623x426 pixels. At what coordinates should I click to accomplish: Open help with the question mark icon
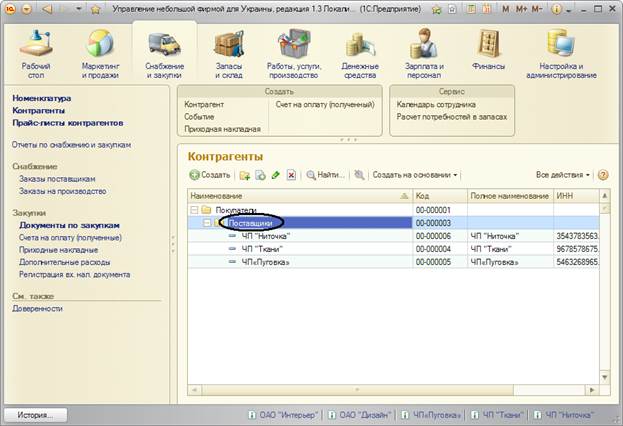tap(603, 175)
